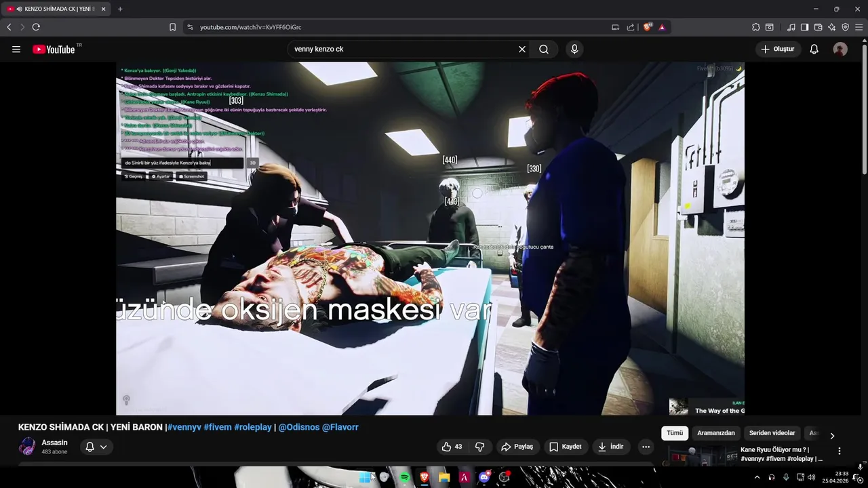
Task: Close the KENZO SHİMADA CK browser tab
Action: [104, 9]
